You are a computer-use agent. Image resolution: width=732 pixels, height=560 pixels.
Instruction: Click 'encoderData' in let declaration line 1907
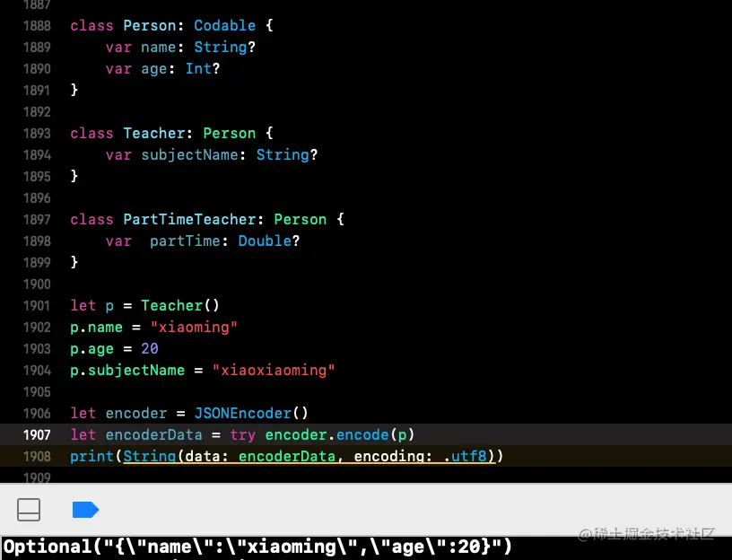pyautogui.click(x=154, y=435)
